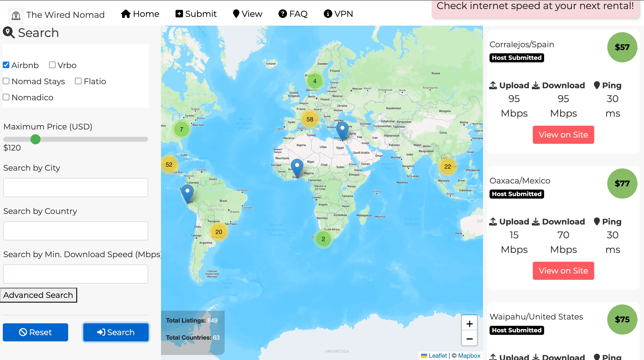644x360 pixels.
Task: Tick the Nomad Stays checkbox
Action: tap(6, 81)
